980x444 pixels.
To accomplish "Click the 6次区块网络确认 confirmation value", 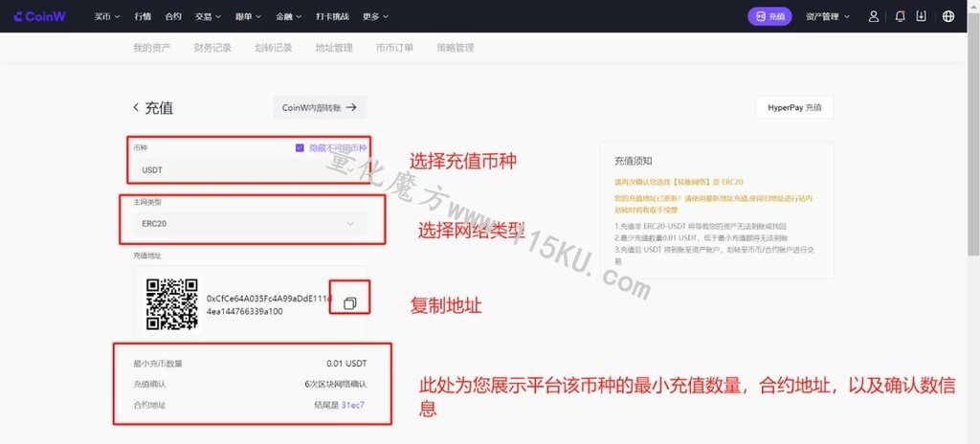I will point(336,384).
